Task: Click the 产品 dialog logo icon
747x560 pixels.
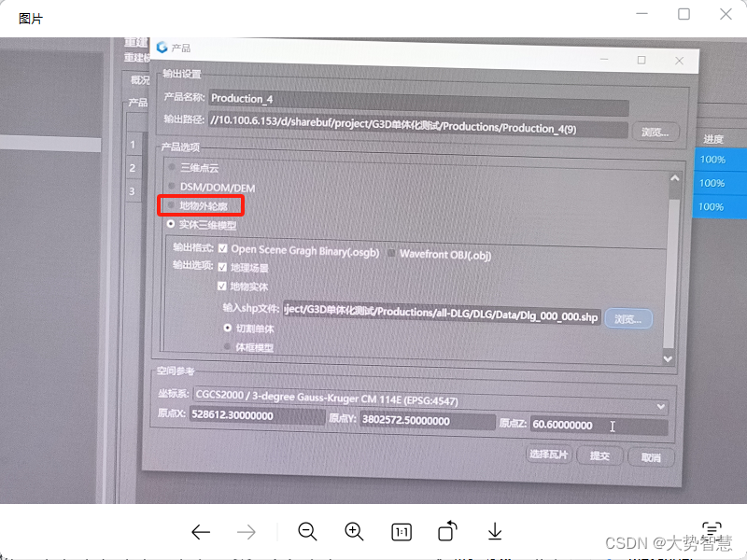Action: [x=162, y=47]
